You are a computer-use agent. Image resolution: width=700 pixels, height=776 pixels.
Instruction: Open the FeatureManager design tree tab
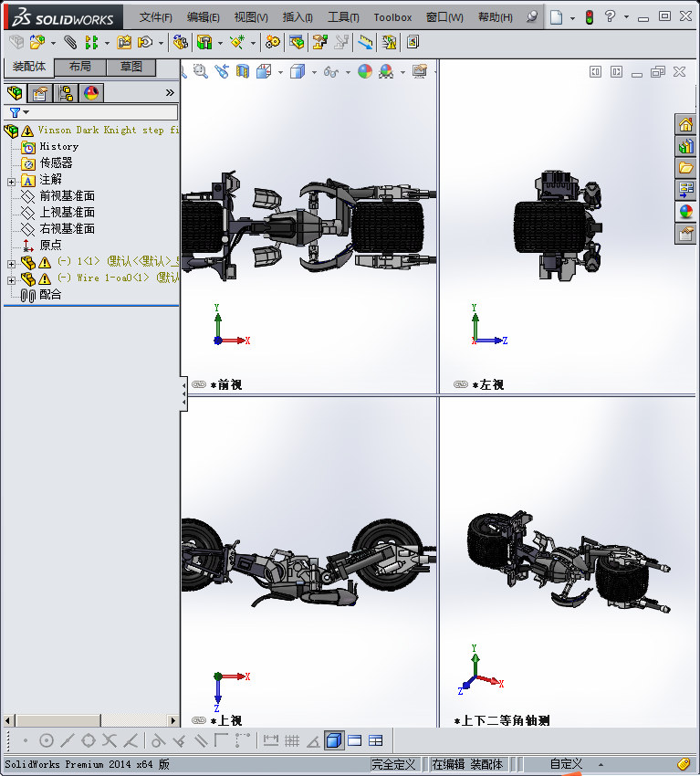[15, 93]
